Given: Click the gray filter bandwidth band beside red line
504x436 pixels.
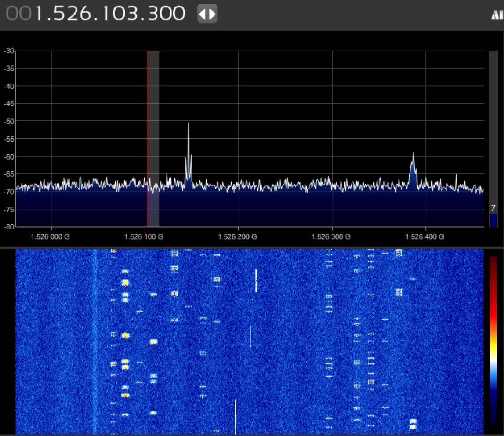Looking at the screenshot, I should tap(153, 138).
